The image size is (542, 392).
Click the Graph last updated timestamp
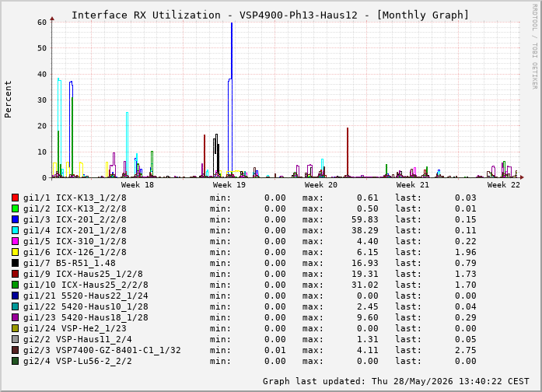(x=396, y=381)
